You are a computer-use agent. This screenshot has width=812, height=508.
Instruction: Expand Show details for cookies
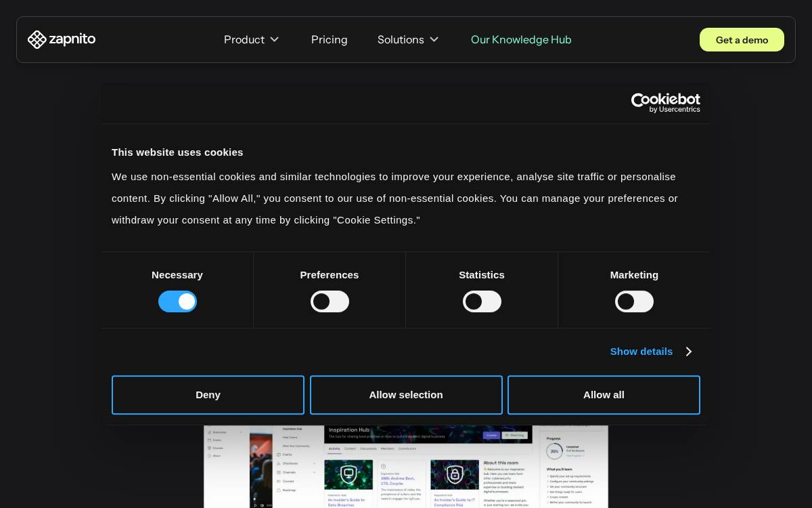(651, 352)
